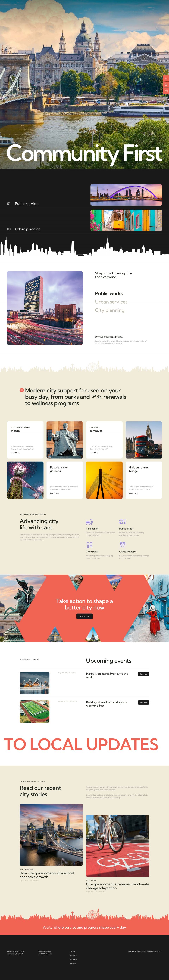Open 'Harborside icons: Sydney to the world' title
Screen dimensions: 169x980
107,675
